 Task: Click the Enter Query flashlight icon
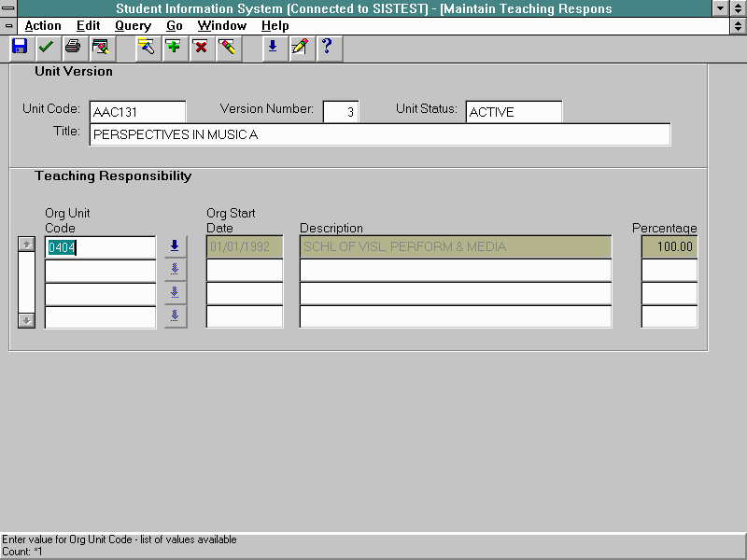[x=146, y=47]
